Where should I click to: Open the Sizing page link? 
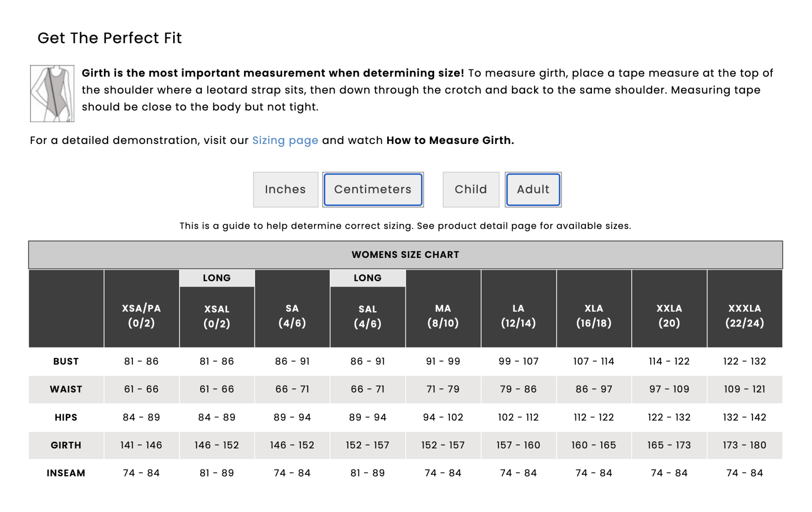click(285, 141)
